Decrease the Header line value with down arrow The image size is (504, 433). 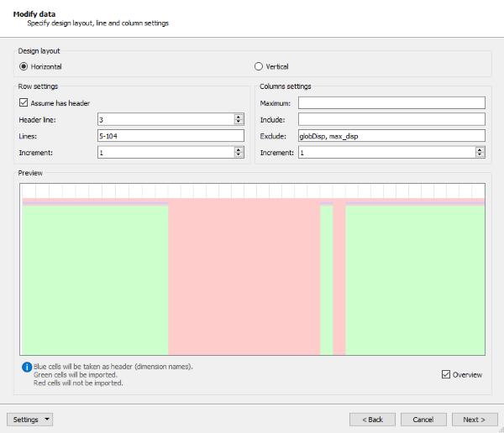point(239,122)
